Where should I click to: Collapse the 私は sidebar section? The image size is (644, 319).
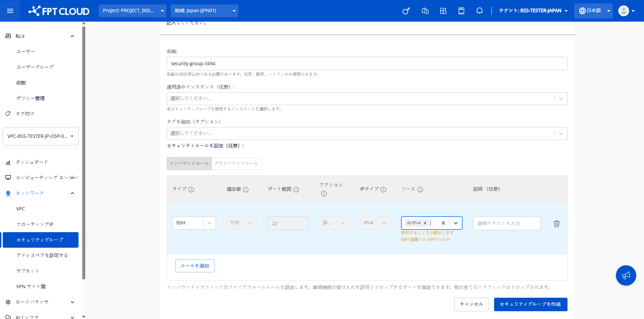[72, 36]
